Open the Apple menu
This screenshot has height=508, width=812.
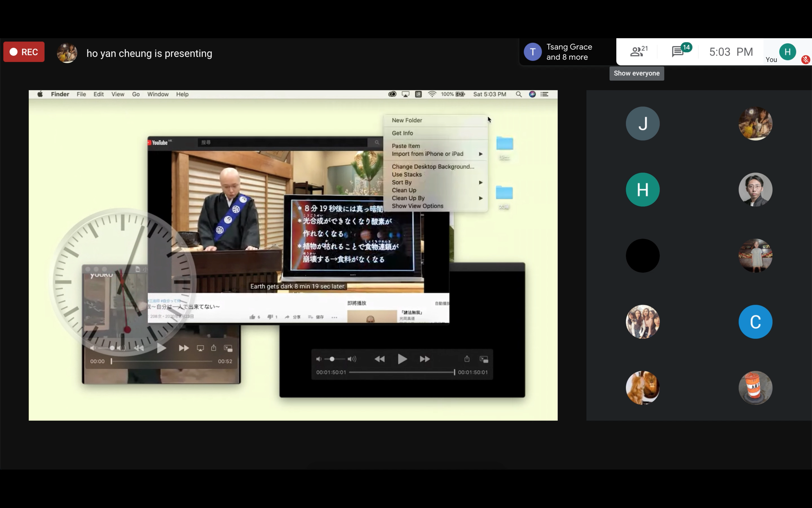click(40, 94)
